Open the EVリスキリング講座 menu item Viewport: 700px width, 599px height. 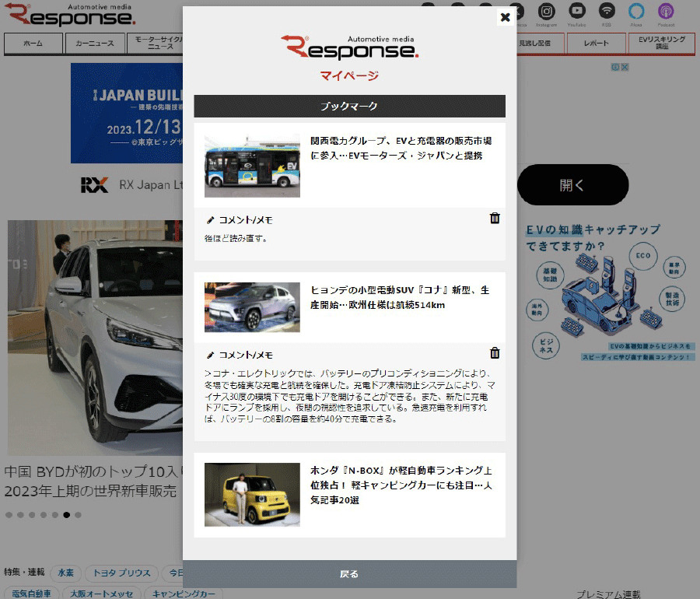(x=662, y=44)
